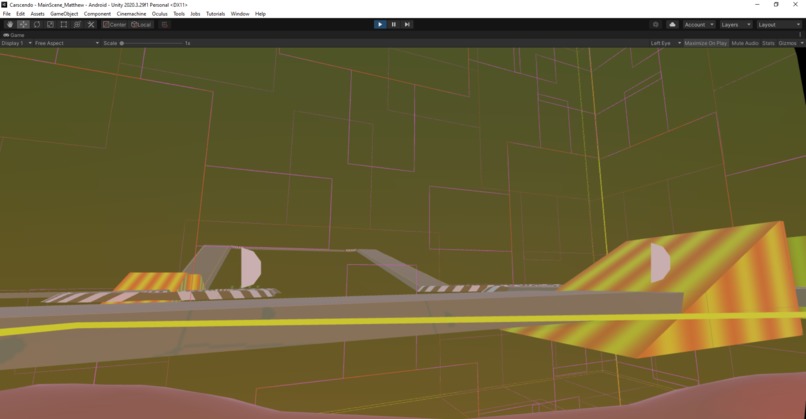
Task: Select the Rotate tool
Action: pos(37,25)
